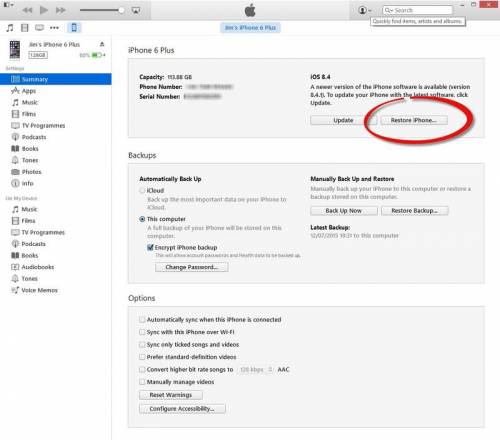Click the Change Password button
Viewport: 500px width, 440px height.
tap(192, 267)
